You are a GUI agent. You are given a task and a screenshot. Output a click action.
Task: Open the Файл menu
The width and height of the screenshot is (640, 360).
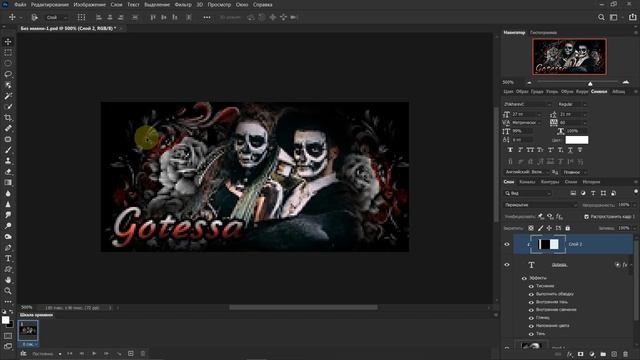point(20,4)
